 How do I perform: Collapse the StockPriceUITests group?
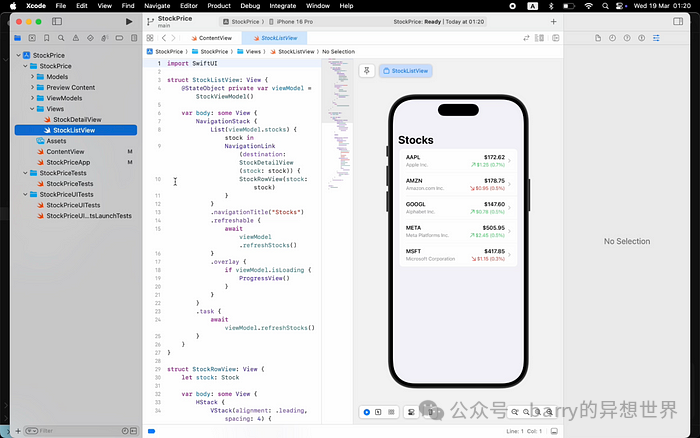25,194
